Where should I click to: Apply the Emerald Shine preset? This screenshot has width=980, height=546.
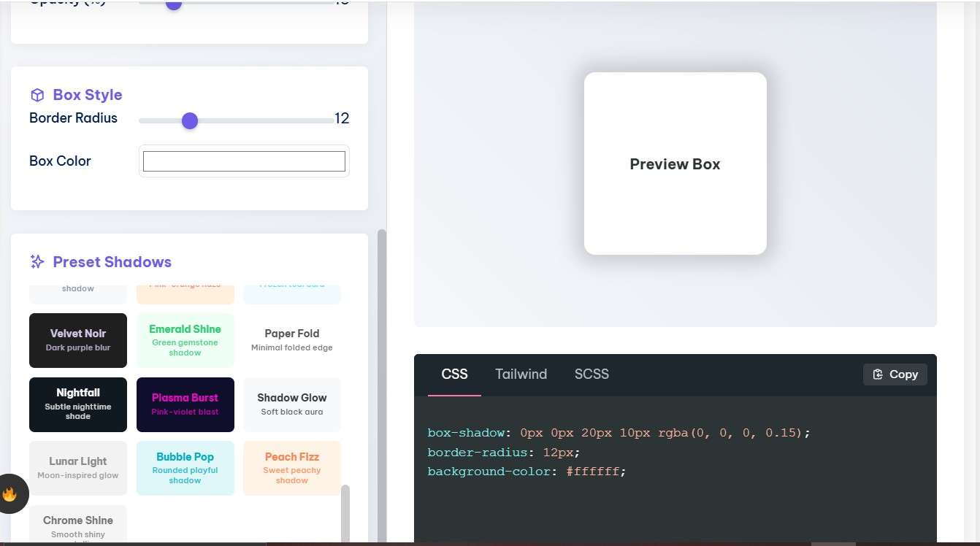(185, 340)
